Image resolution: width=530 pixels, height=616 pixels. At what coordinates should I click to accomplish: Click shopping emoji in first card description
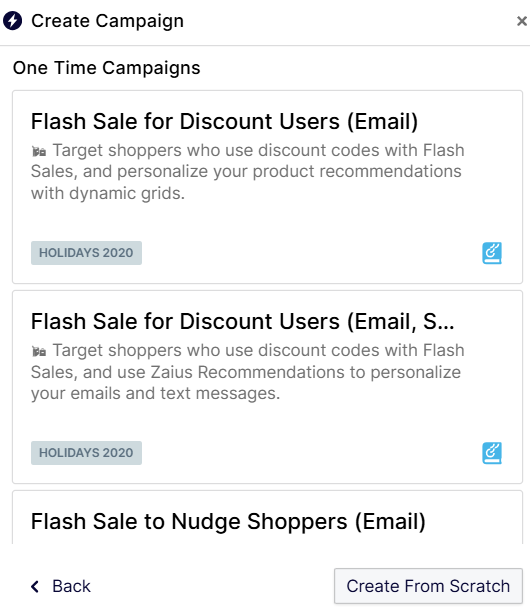pos(39,151)
